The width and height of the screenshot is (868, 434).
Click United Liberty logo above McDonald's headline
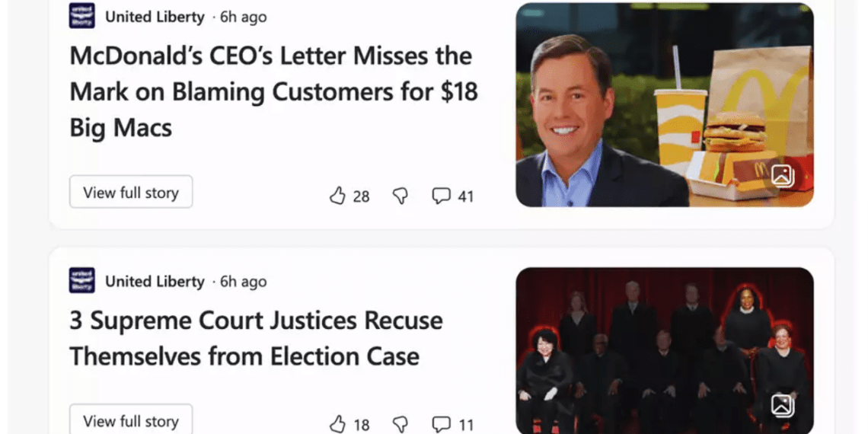82,16
